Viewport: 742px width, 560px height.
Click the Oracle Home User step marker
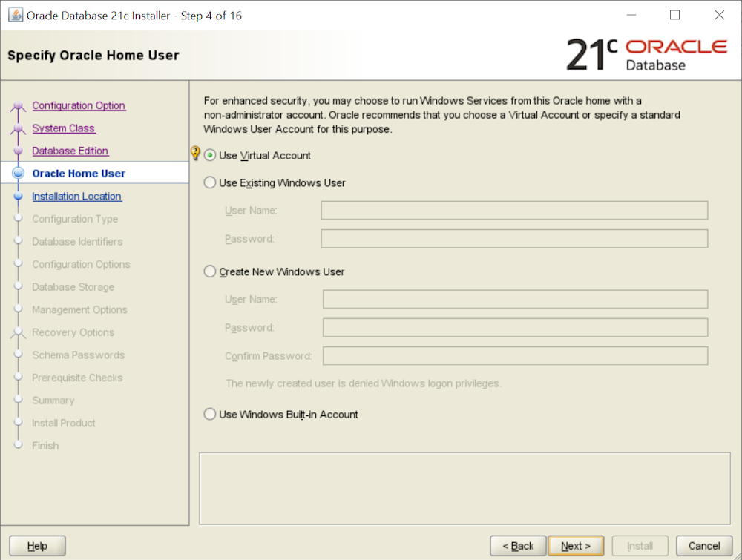[19, 174]
